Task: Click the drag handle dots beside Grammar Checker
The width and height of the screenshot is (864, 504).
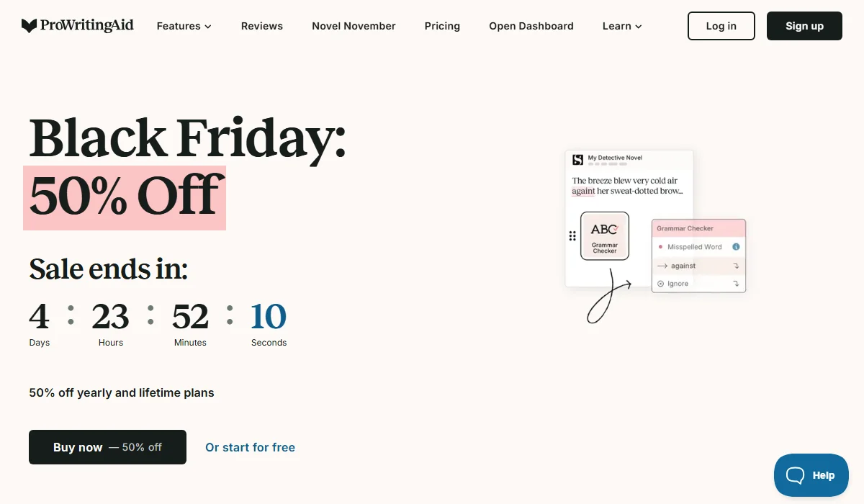Action: point(571,235)
